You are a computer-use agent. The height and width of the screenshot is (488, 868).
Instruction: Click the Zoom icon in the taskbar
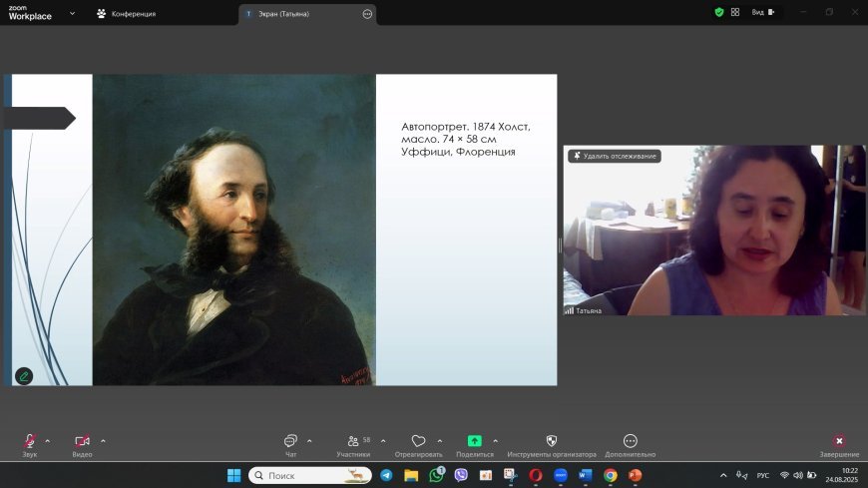pos(561,475)
